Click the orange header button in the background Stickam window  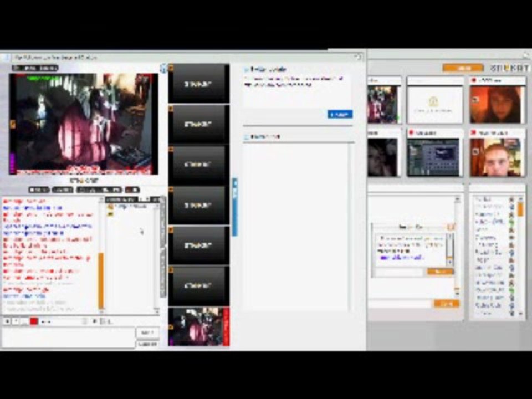(x=463, y=68)
